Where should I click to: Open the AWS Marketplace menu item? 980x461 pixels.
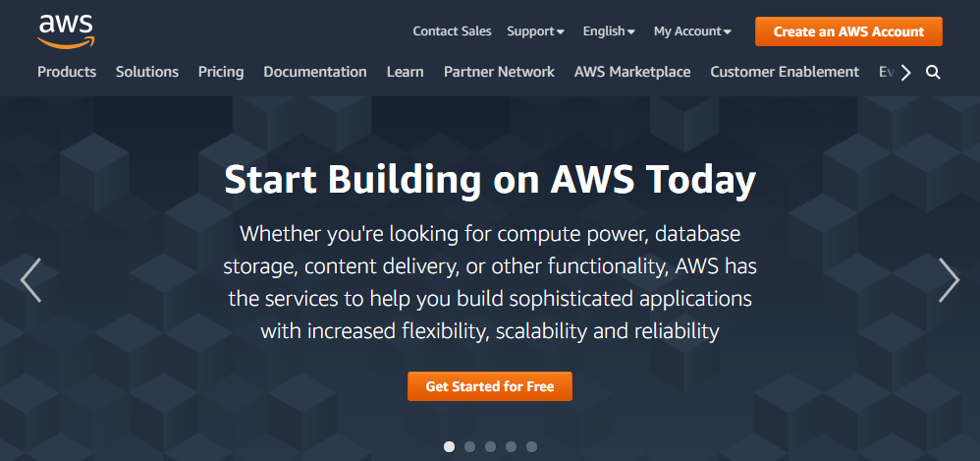tap(632, 72)
